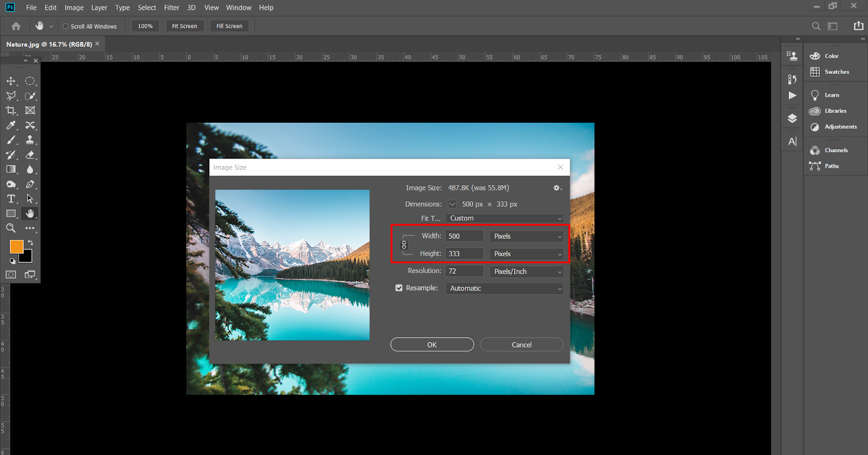Open the Resample method Automatic dropdown
The image size is (868, 455).
coord(505,288)
